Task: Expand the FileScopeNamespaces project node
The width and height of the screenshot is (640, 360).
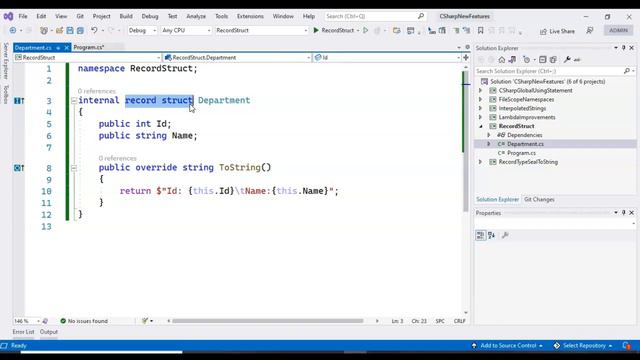Action: coord(480,100)
